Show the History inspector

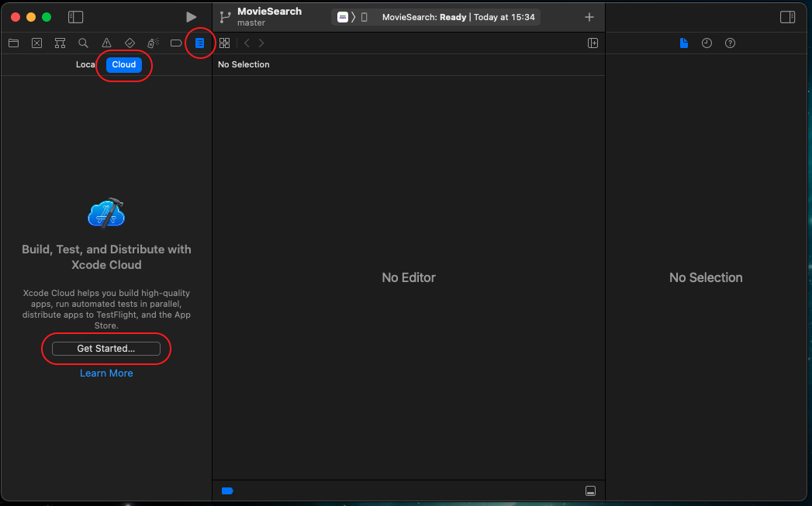coord(707,43)
